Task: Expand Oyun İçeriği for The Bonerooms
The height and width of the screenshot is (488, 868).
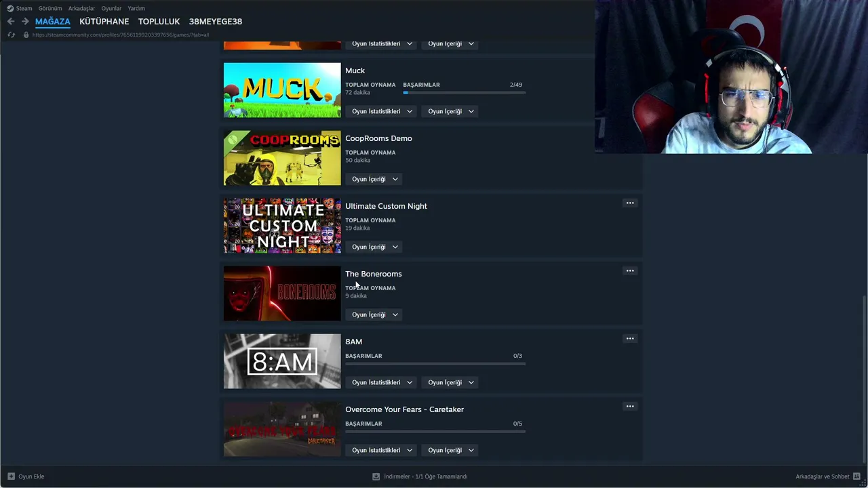Action: pyautogui.click(x=375, y=314)
